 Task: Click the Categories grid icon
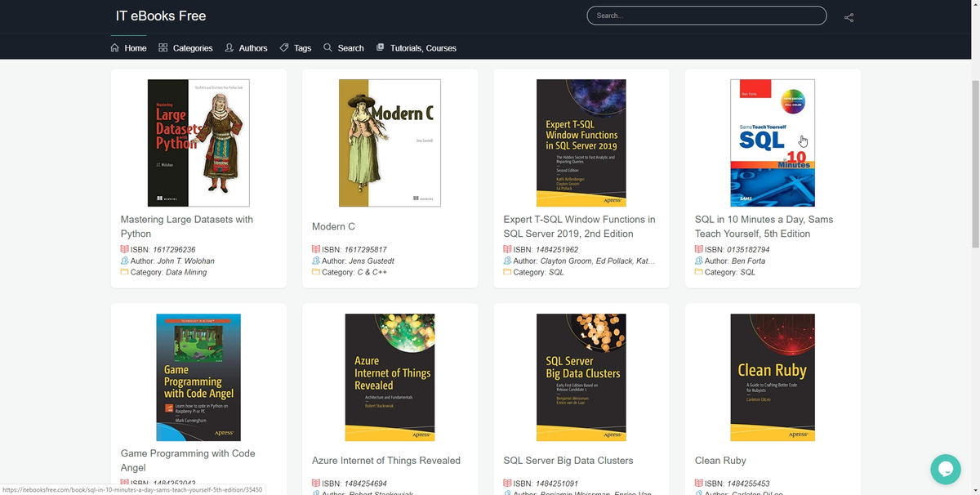click(163, 47)
